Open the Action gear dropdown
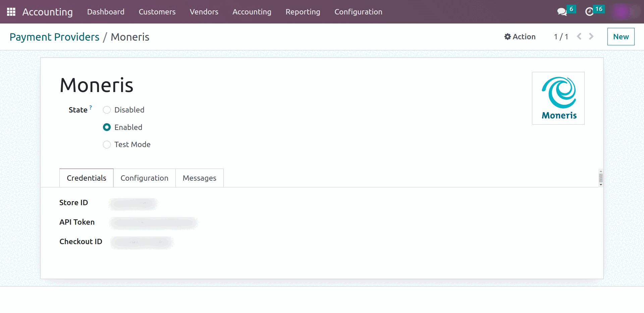 coord(520,37)
